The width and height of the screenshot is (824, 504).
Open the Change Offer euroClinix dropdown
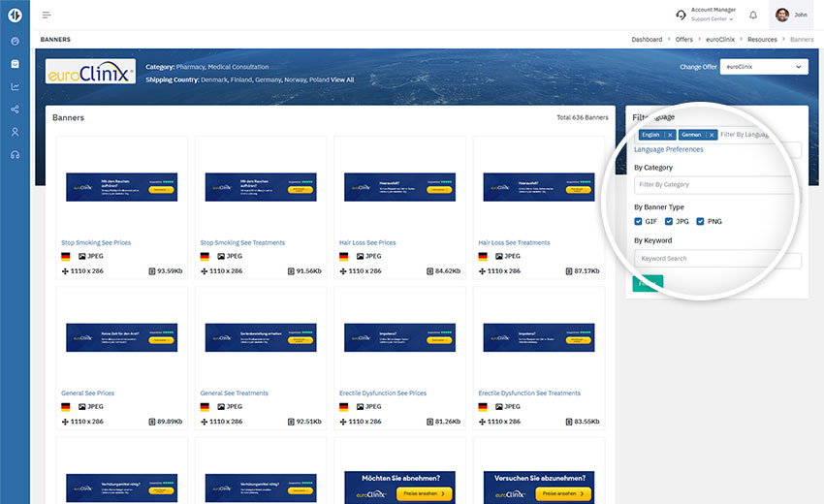click(764, 67)
